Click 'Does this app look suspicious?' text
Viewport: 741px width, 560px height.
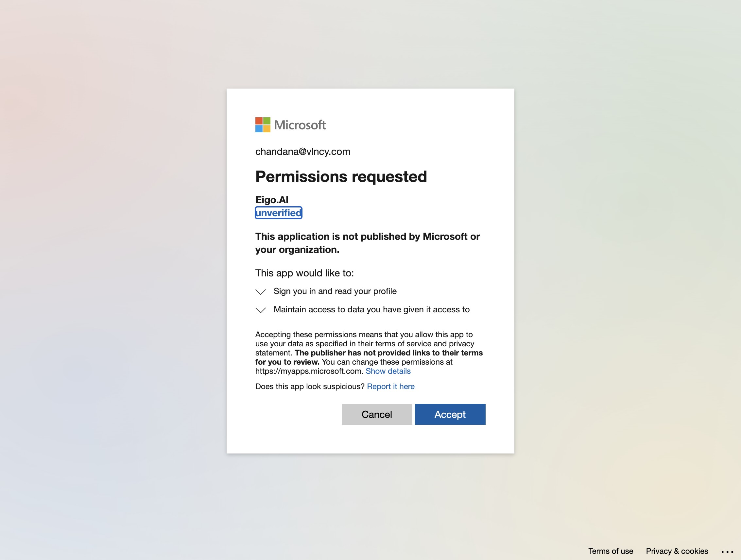tap(310, 387)
